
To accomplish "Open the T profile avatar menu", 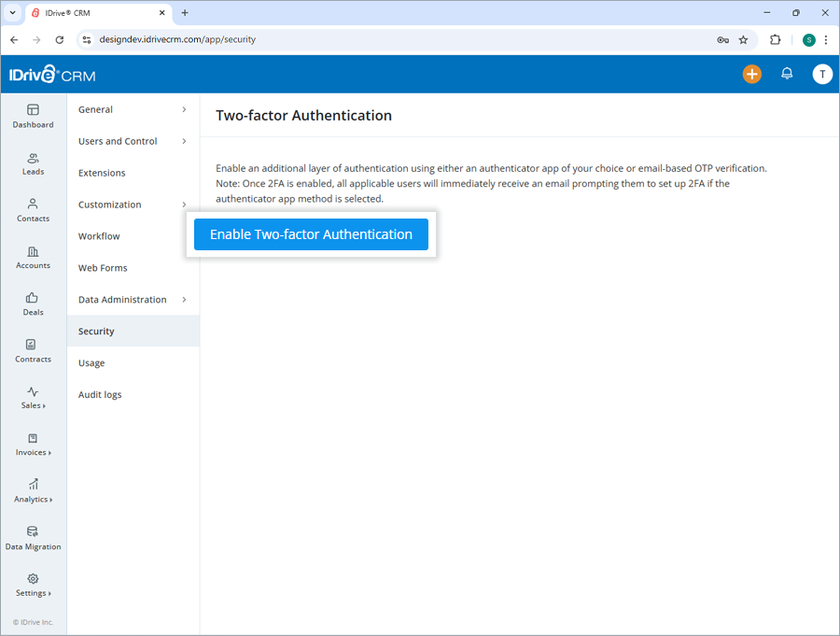I will coord(821,73).
